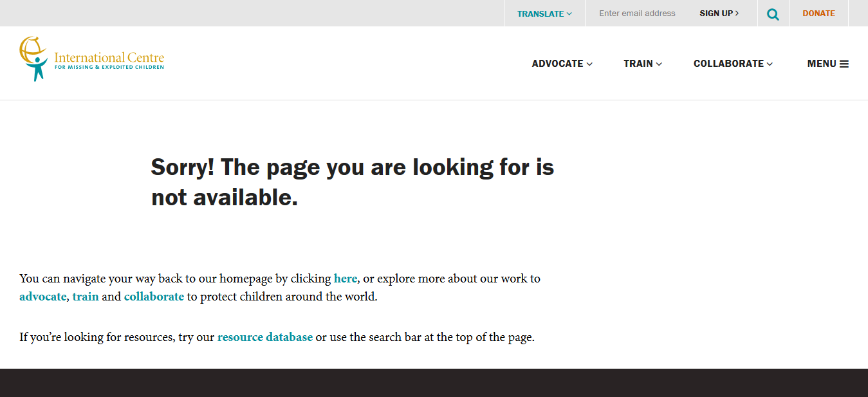Expand the Advocate navigation menu
Screen dimensions: 868x397
pos(562,64)
